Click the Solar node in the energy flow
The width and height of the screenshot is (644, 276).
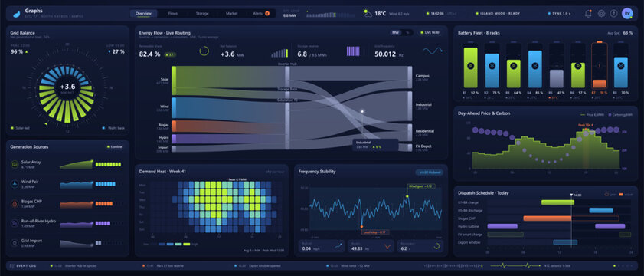coord(174,80)
